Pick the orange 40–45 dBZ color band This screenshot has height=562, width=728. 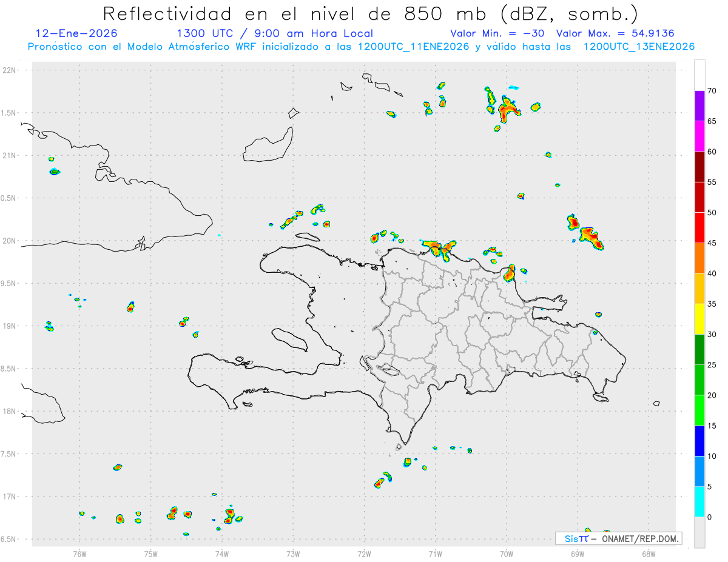[x=699, y=258]
